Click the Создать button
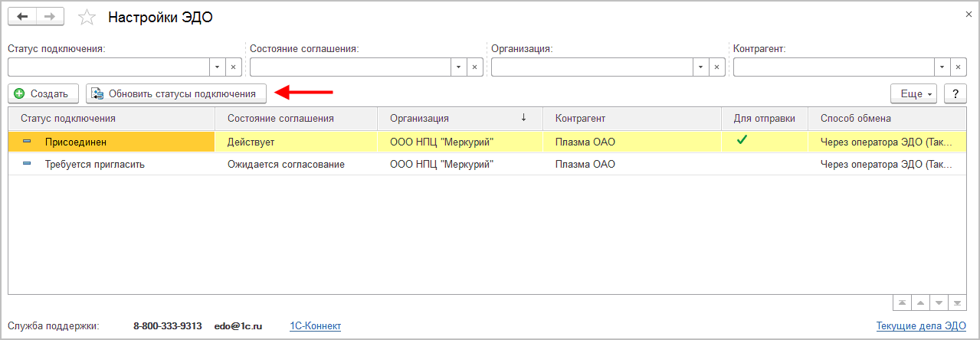Viewport: 980px width, 340px height. (x=43, y=93)
